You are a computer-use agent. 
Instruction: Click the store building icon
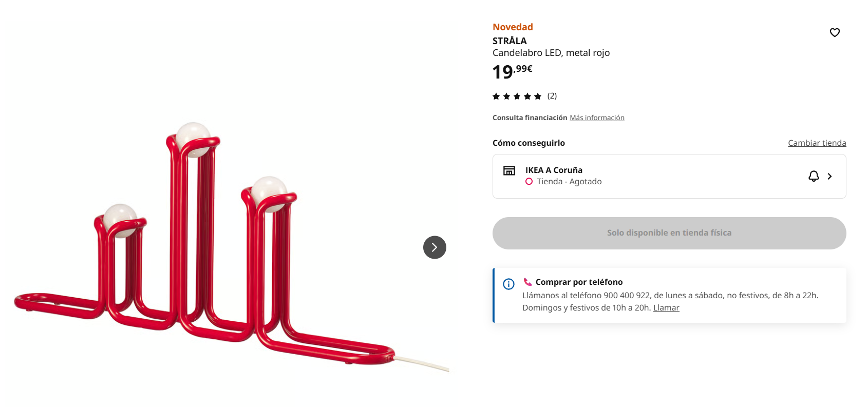[509, 170]
